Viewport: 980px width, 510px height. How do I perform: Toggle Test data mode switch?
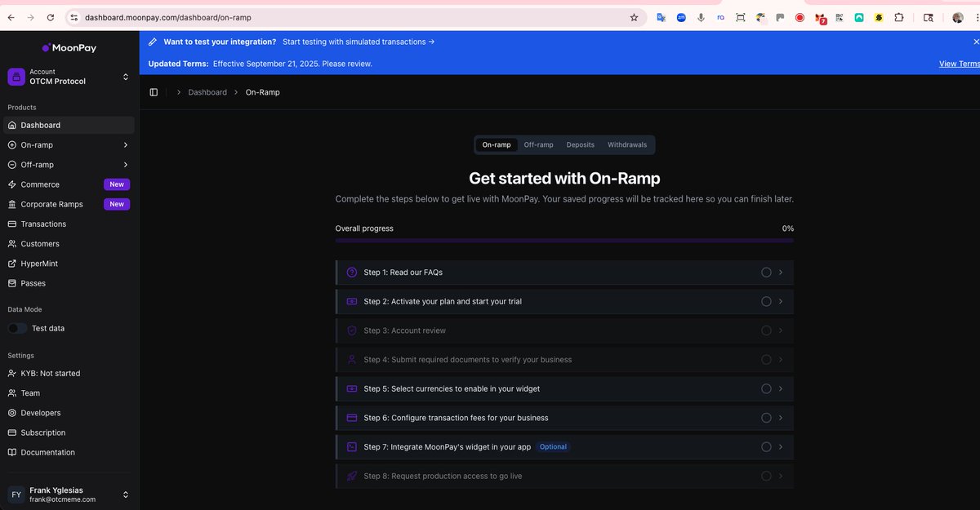[17, 328]
